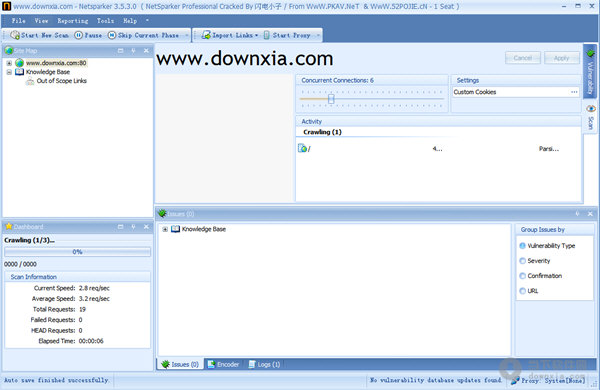Pin the Site Map panel
The height and width of the screenshot is (390, 600).
point(133,51)
